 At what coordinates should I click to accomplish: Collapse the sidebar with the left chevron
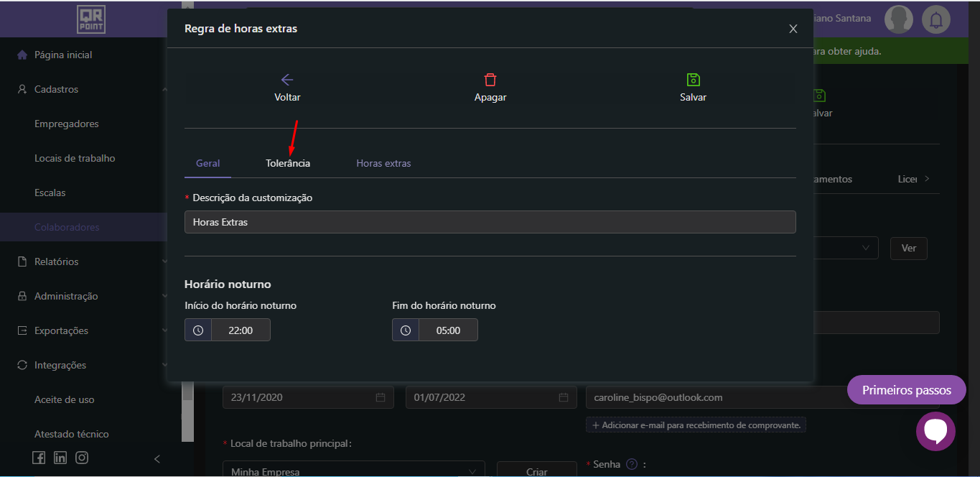pyautogui.click(x=157, y=459)
